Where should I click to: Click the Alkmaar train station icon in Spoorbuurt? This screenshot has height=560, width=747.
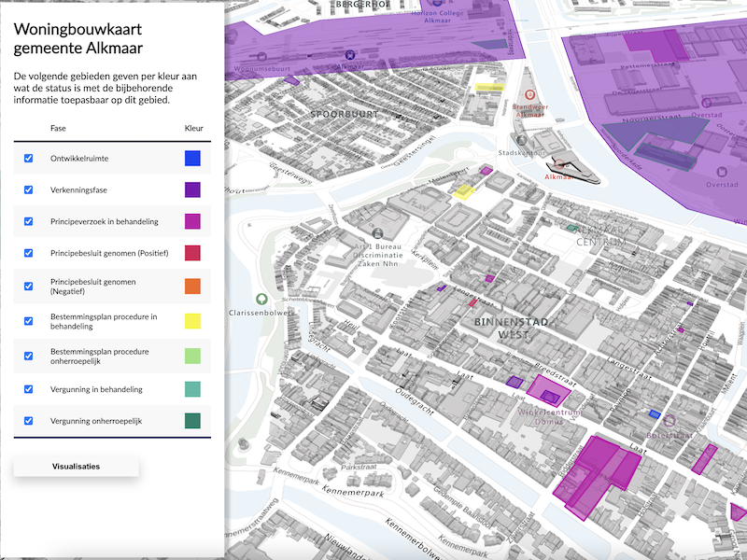pos(350,56)
